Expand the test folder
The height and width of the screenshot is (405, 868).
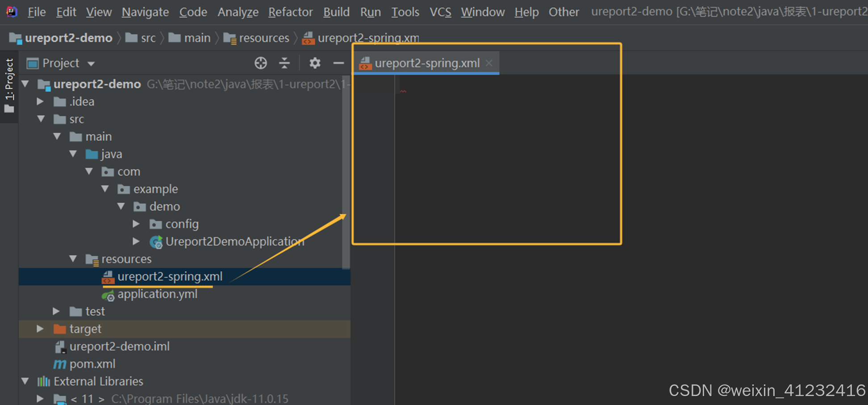tap(56, 311)
